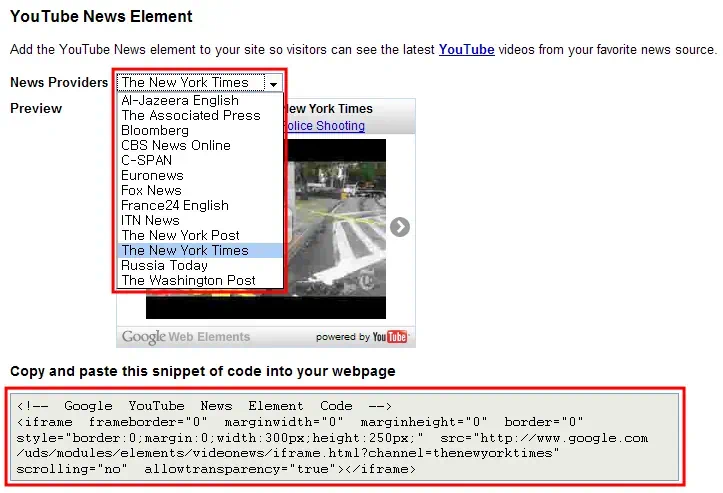This screenshot has width=723, height=493.
Task: Select C-SPAN in the provider list
Action: 147,160
